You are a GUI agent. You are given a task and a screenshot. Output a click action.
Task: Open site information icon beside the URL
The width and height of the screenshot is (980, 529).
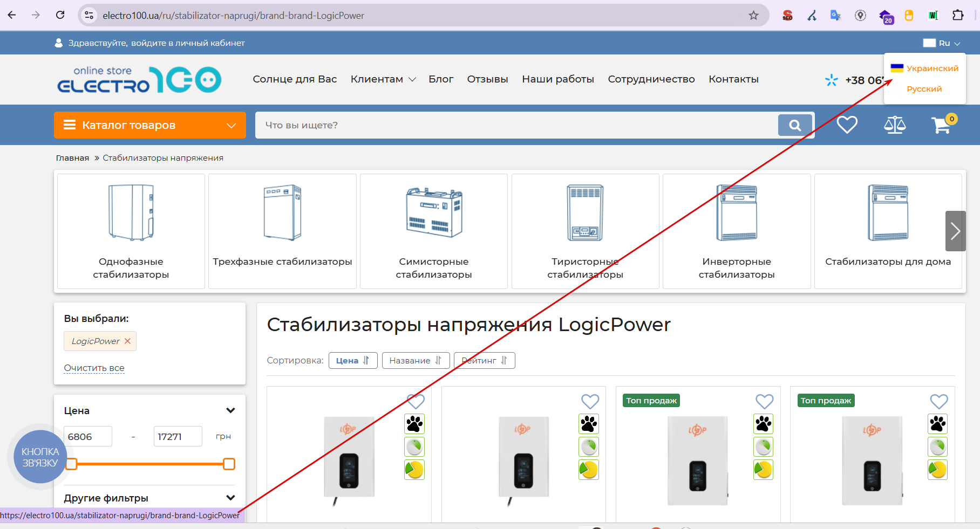tap(89, 15)
